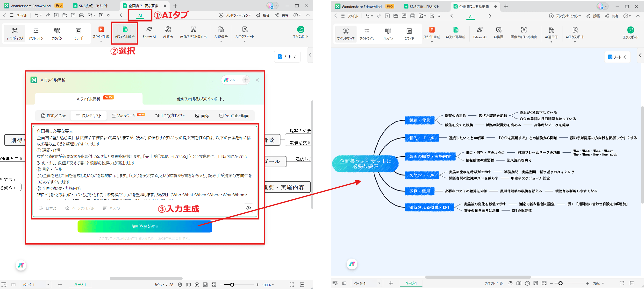Close the AIファイル解析 dialog
Screen dimensions: 644x289
tap(257, 80)
